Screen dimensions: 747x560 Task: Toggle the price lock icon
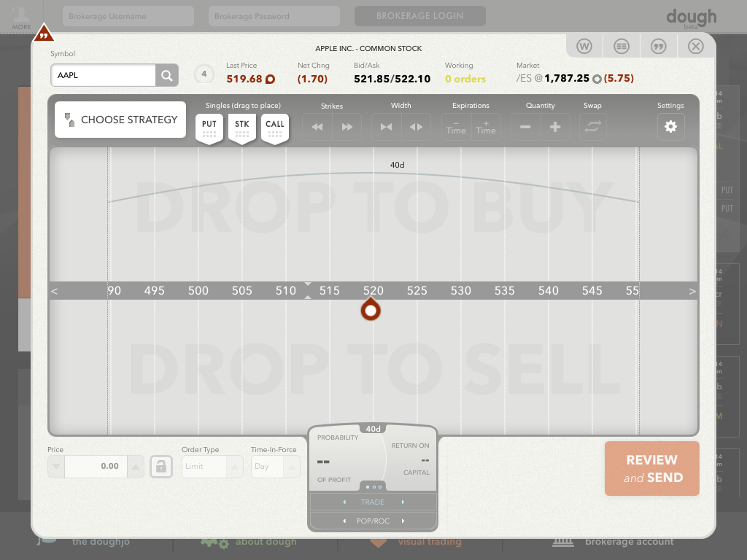coord(161,466)
